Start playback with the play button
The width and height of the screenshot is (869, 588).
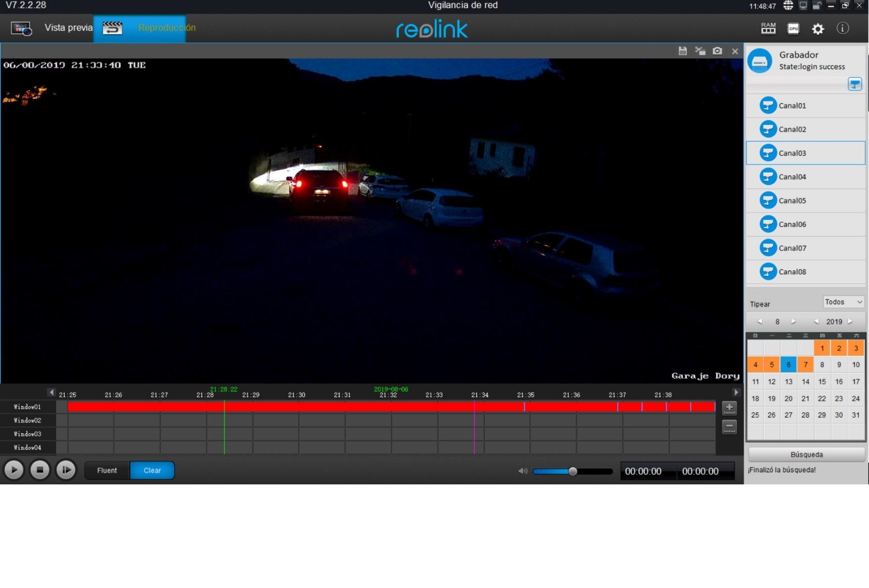point(14,470)
